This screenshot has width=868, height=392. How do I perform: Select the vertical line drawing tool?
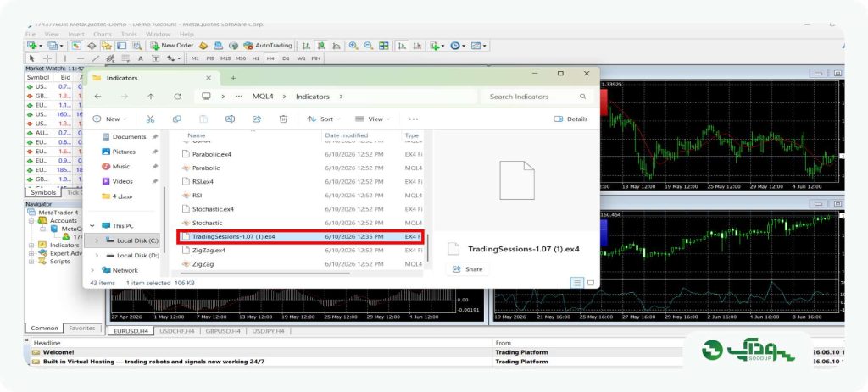coord(65,58)
